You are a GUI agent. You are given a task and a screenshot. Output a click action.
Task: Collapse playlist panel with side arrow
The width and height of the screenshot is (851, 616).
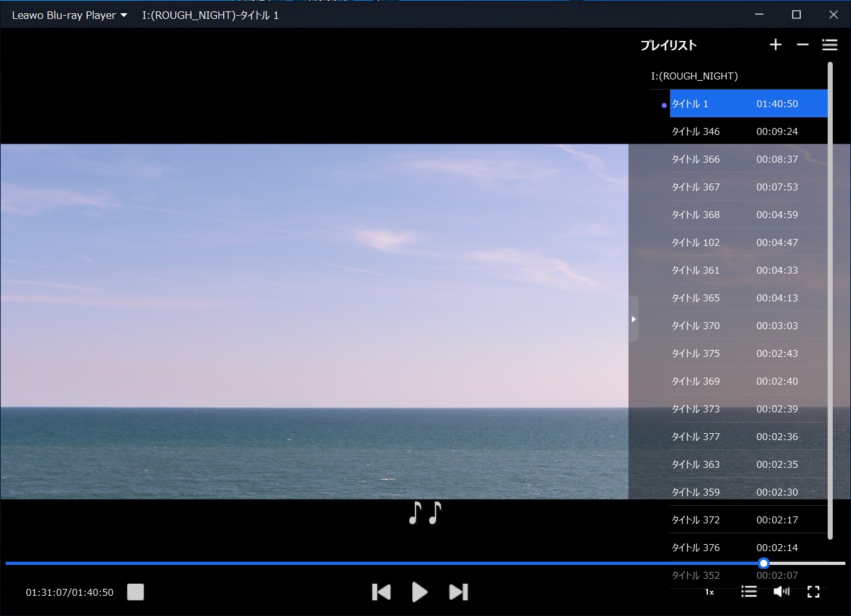634,319
